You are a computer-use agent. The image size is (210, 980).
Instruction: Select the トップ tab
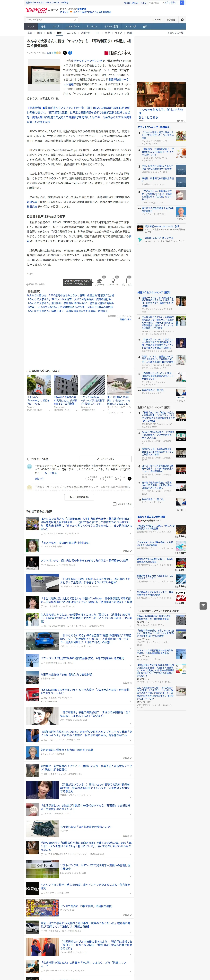(31, 27)
